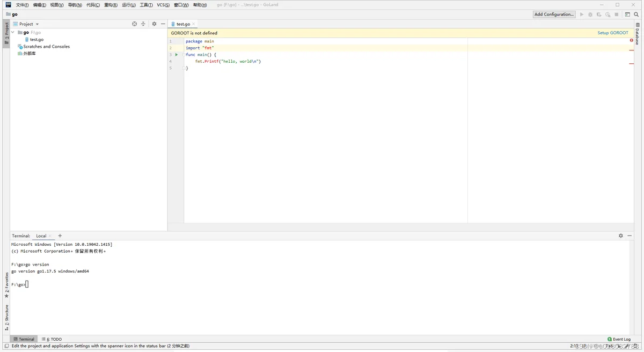Open the 视图(V) menu

pos(57,5)
